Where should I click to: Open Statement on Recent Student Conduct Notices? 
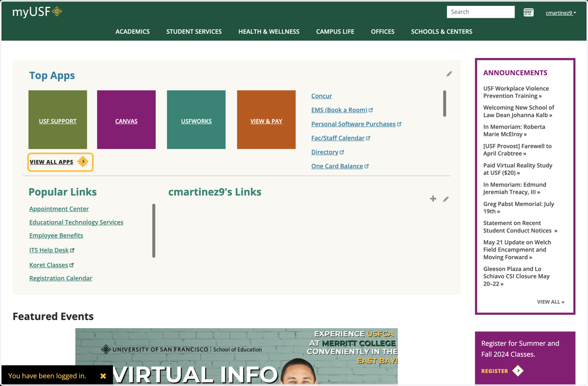click(520, 227)
